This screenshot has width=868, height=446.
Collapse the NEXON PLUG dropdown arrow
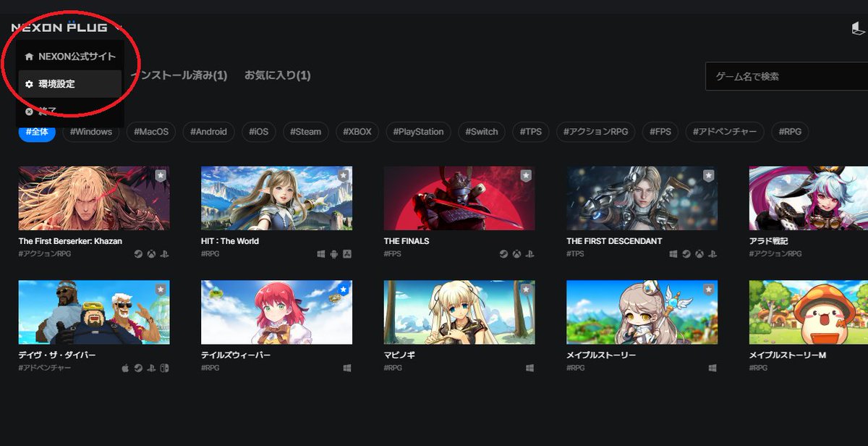[x=119, y=28]
